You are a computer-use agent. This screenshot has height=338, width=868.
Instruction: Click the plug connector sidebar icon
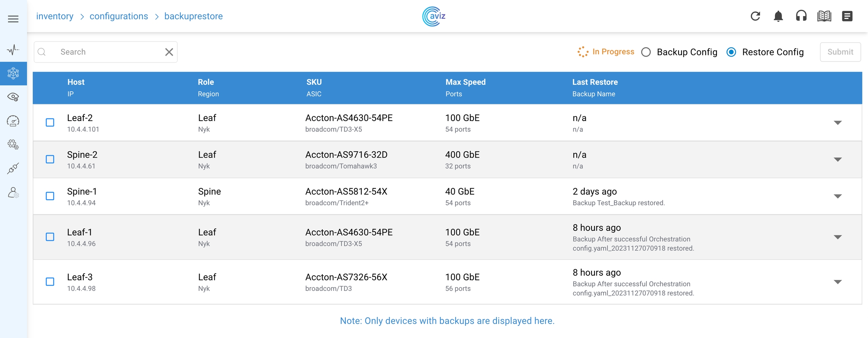click(x=13, y=168)
